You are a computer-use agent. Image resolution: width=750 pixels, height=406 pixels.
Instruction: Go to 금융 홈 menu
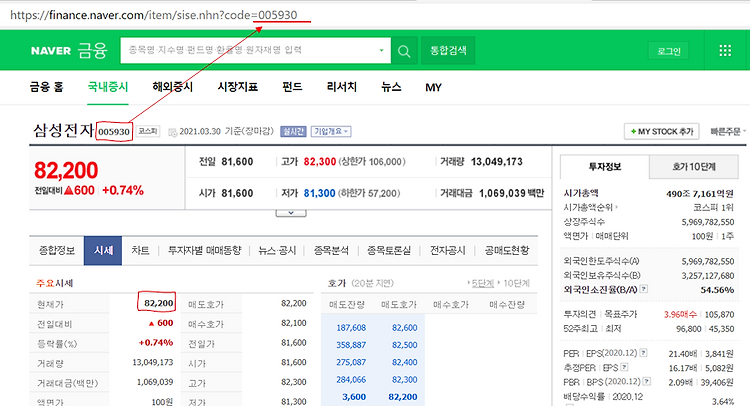tap(46, 87)
